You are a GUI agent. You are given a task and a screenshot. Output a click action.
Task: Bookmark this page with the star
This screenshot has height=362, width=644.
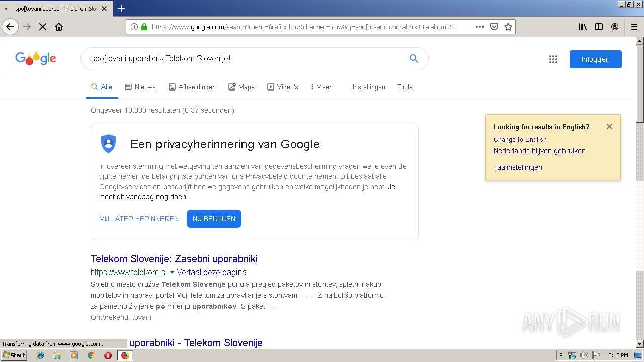[508, 27]
